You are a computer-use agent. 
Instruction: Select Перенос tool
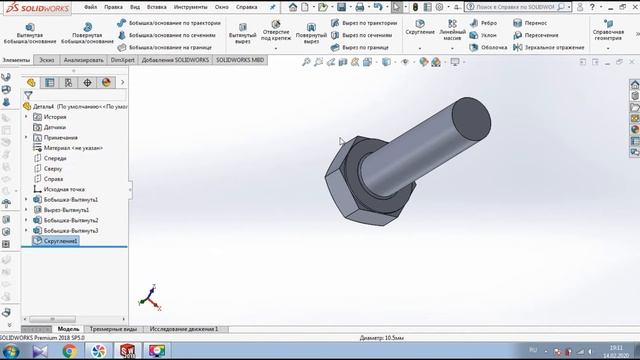(530, 23)
